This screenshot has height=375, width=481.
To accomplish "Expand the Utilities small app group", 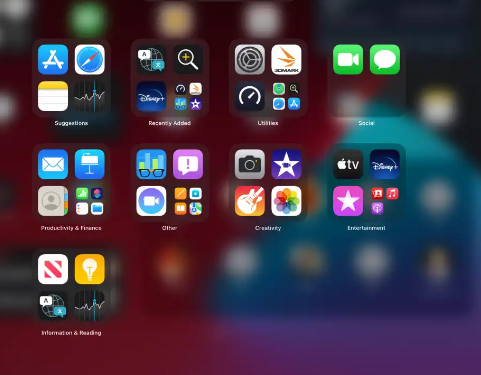I will pos(286,96).
